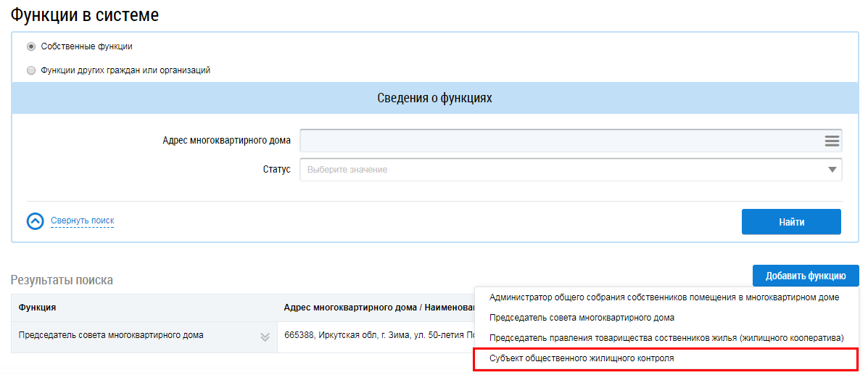Click the "Добавить функцию" button
The image size is (868, 375).
(x=805, y=276)
